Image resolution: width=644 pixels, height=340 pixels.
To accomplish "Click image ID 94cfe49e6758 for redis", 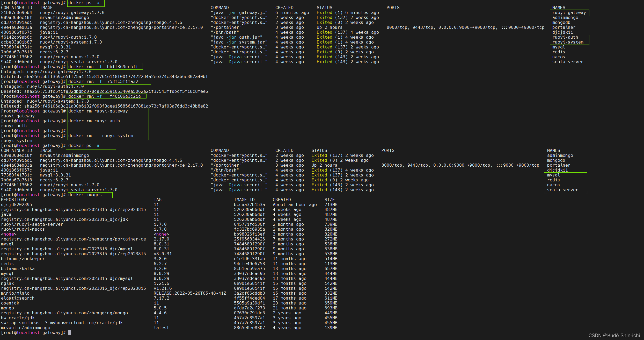I will click(x=250, y=264).
